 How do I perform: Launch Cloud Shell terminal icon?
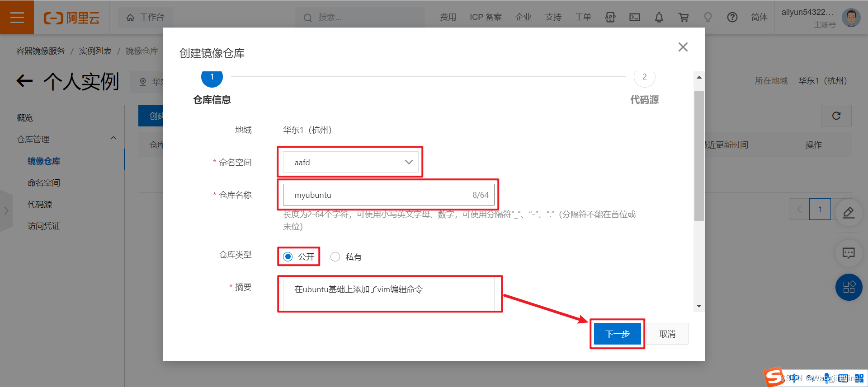coord(635,17)
